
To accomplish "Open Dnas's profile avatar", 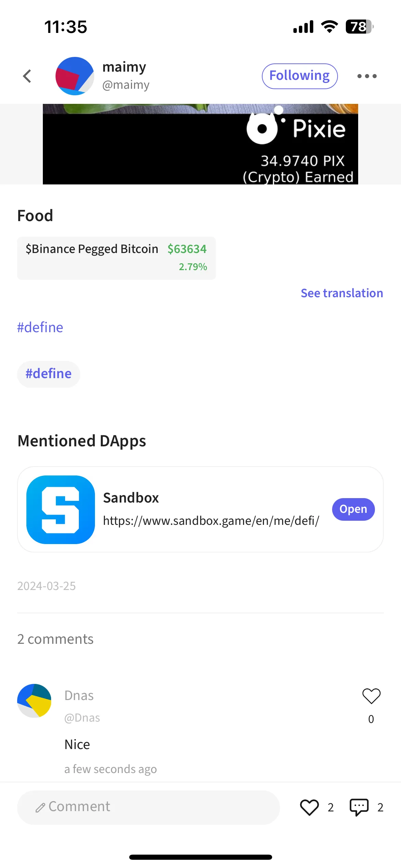I will pyautogui.click(x=34, y=701).
